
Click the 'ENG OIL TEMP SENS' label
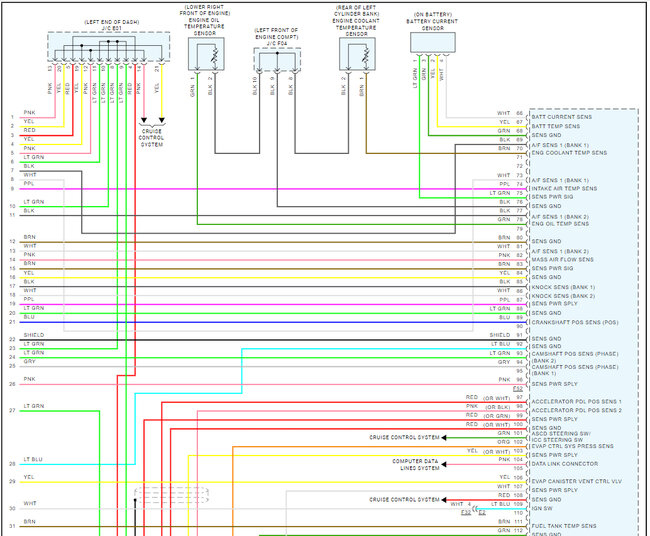point(560,224)
